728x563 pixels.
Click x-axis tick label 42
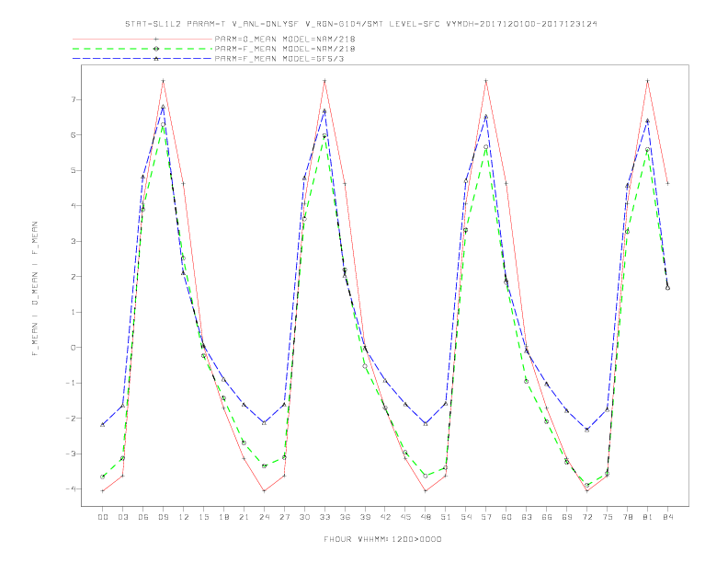tap(385, 517)
